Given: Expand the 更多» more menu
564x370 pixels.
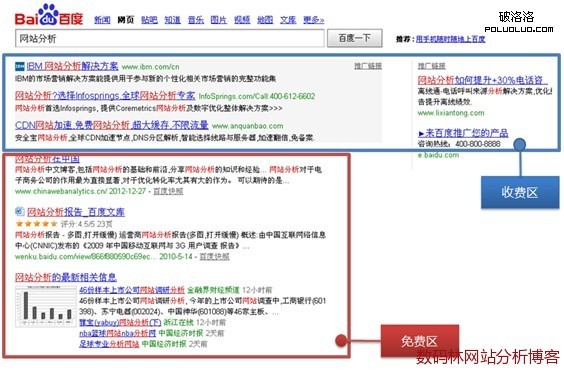Looking at the screenshot, I should pos(314,20).
